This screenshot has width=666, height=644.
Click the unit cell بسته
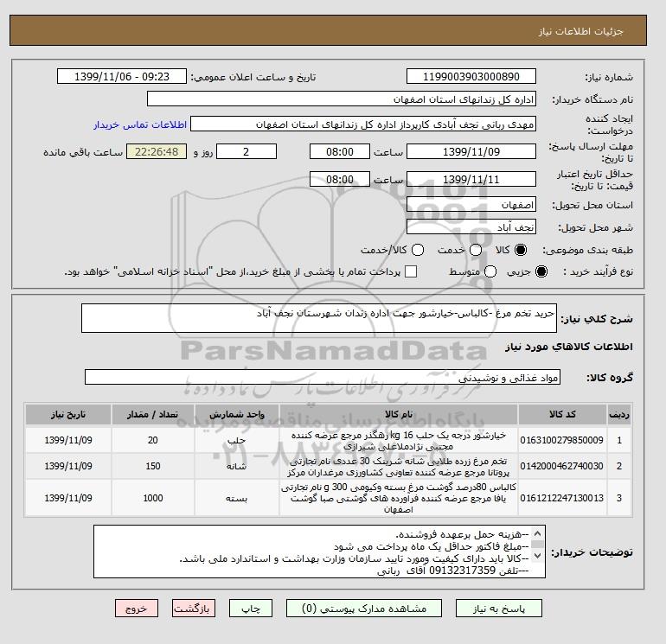pyautogui.click(x=237, y=498)
